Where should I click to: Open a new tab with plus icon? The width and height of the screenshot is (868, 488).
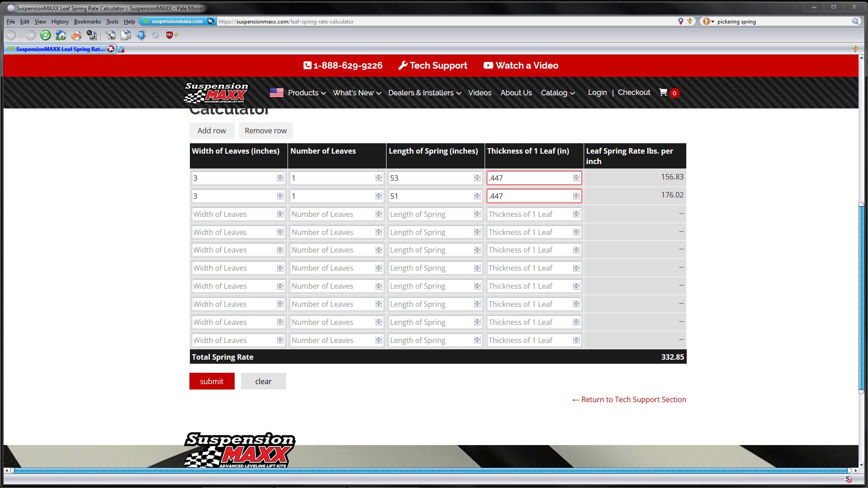[121, 49]
